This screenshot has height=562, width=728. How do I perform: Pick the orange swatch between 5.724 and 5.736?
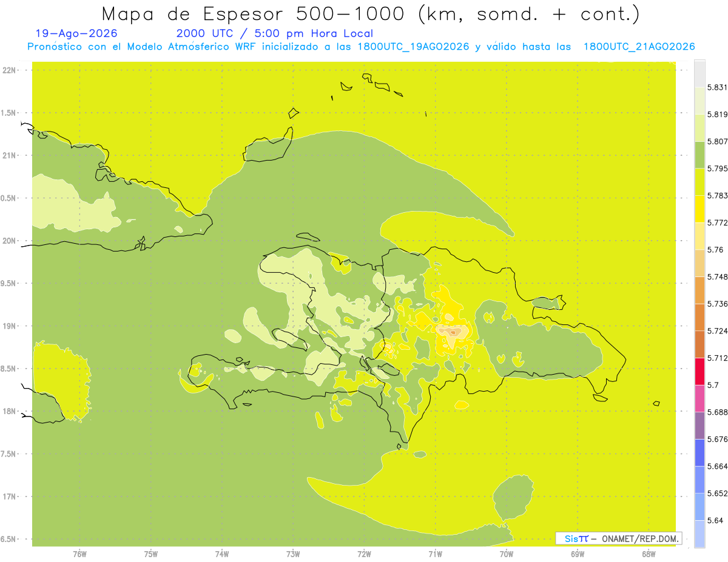tap(699, 317)
